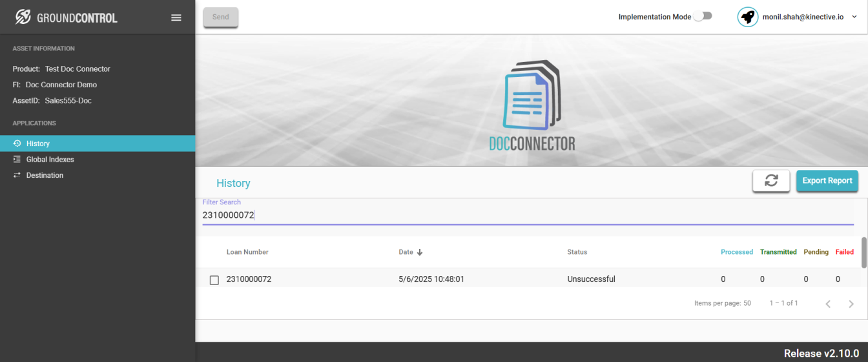868x362 pixels.
Task: Click the Unsuccessful status cell
Action: coord(591,279)
